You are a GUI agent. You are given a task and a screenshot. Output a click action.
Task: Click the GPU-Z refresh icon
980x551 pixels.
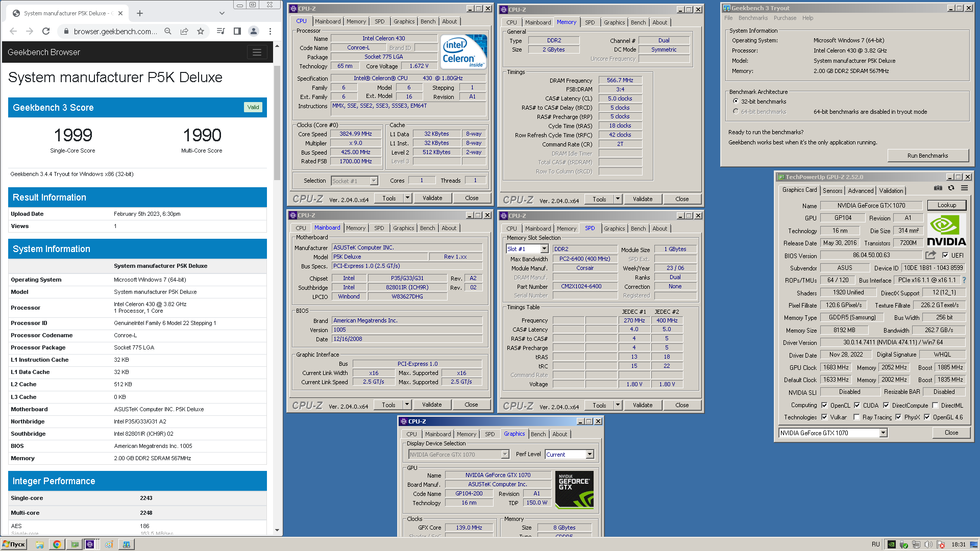[951, 188]
